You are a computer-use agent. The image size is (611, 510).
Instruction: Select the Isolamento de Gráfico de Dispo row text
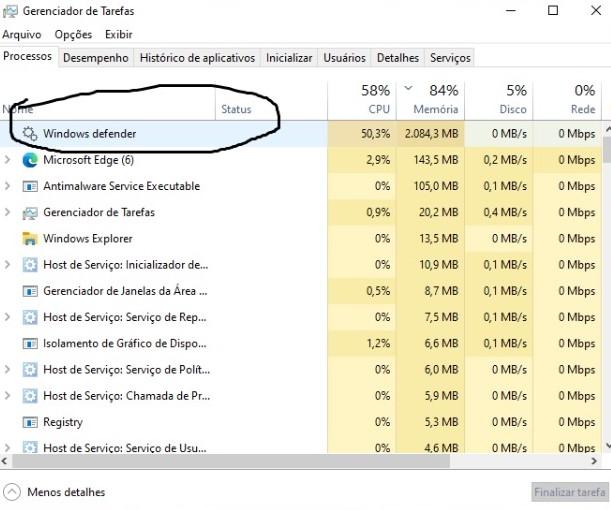click(x=125, y=344)
